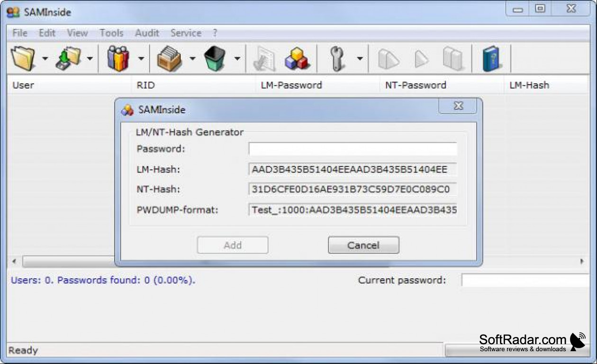
Task: Sort by the LM-Password column header
Action: 317,85
